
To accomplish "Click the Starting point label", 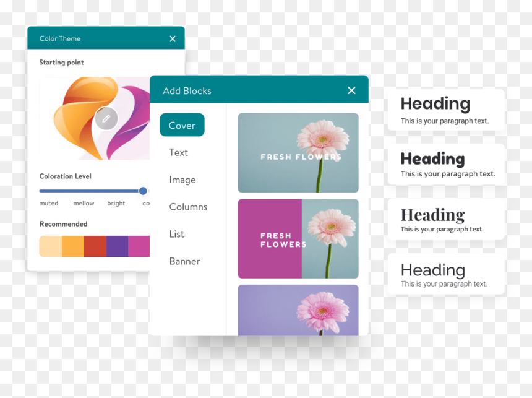I will (61, 63).
